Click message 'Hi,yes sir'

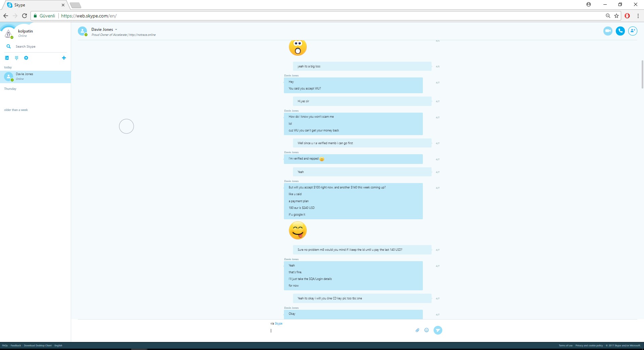(362, 101)
